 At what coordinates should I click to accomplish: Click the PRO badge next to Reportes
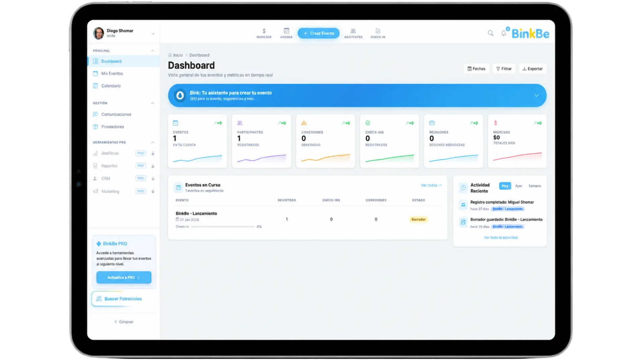pyautogui.click(x=141, y=166)
